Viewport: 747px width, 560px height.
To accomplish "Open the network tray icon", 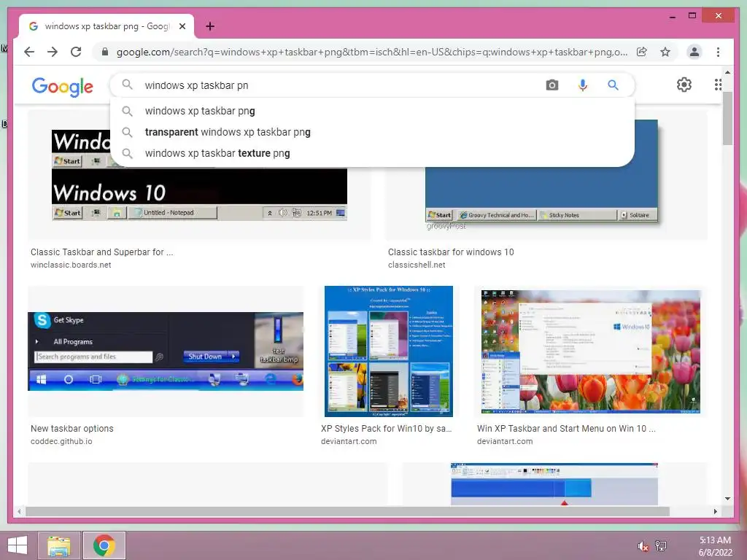I will coord(661,546).
